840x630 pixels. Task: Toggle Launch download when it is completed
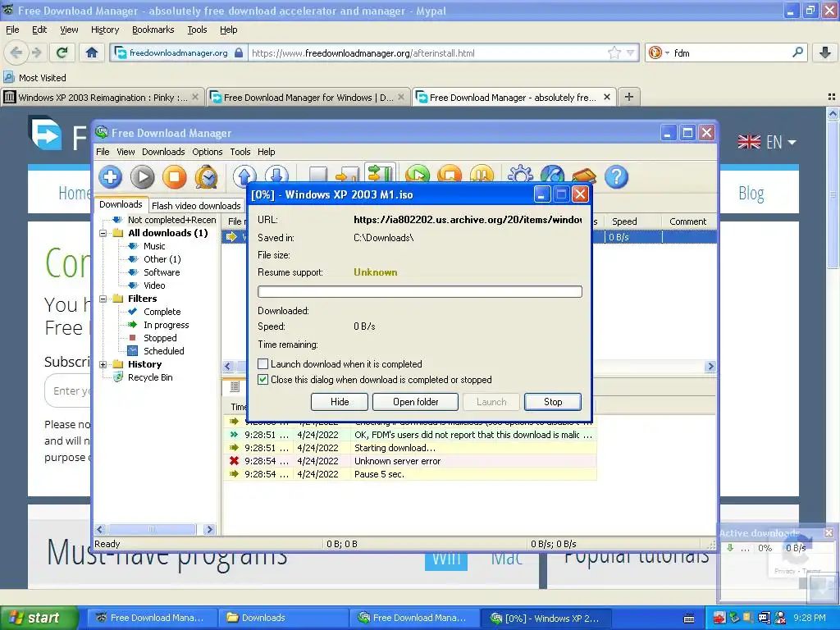263,363
